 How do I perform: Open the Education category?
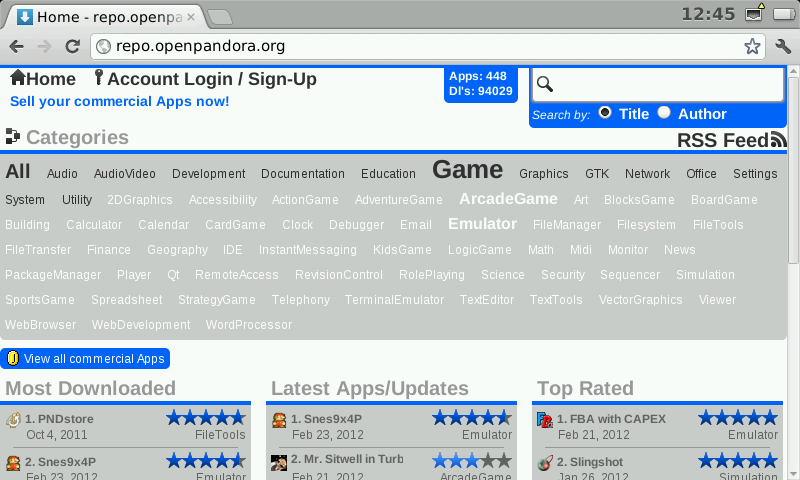point(388,174)
